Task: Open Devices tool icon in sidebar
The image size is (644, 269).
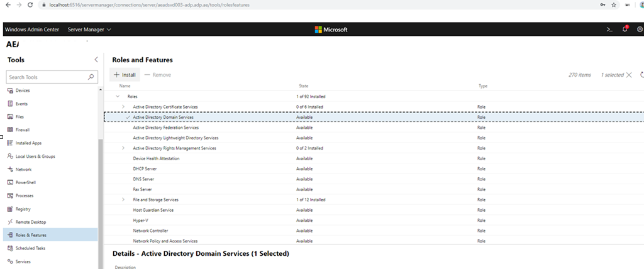Action: click(10, 91)
